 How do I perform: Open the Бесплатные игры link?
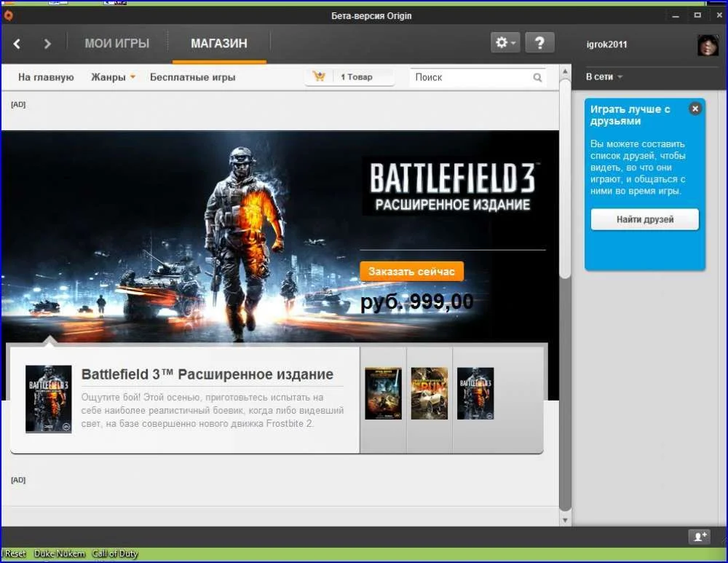pyautogui.click(x=192, y=77)
